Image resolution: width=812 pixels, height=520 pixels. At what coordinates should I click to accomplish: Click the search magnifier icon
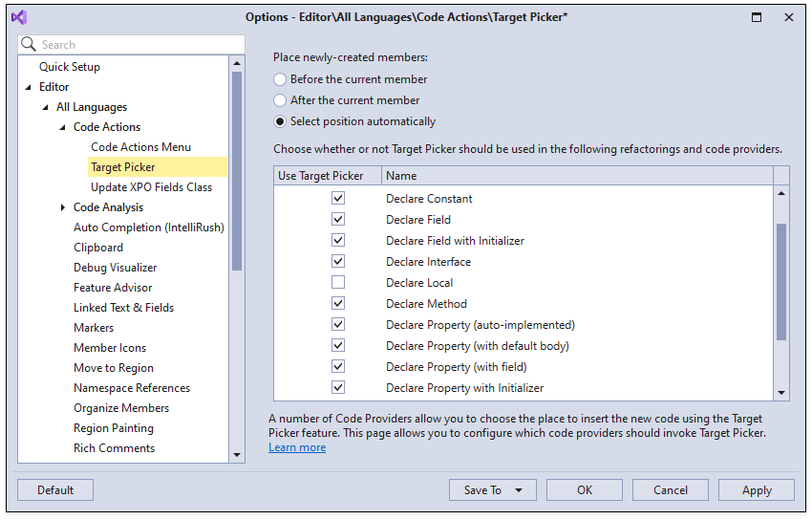pos(29,45)
